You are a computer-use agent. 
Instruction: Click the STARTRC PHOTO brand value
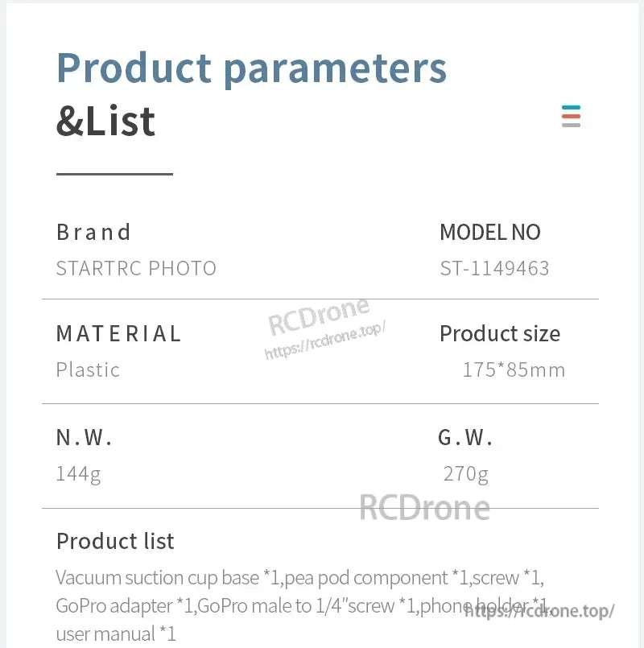tap(136, 268)
